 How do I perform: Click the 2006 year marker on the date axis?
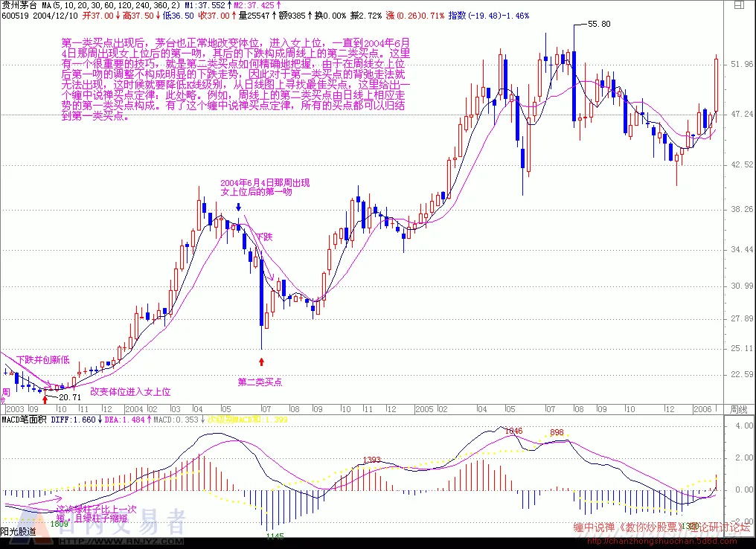coord(702,409)
